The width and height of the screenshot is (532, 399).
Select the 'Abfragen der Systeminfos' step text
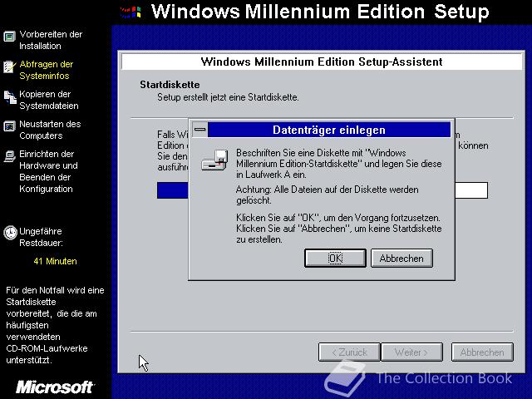point(47,70)
